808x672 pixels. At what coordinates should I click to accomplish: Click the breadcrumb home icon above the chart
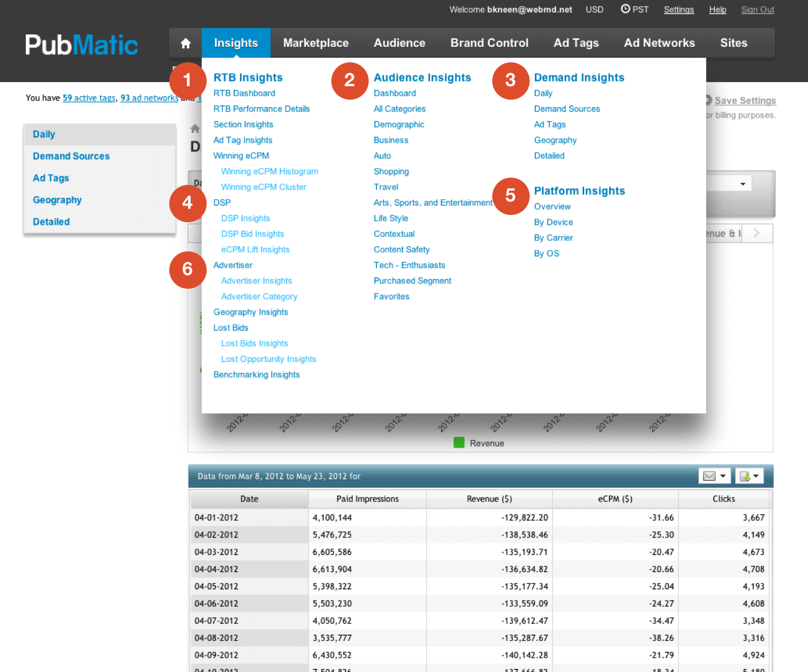point(195,128)
